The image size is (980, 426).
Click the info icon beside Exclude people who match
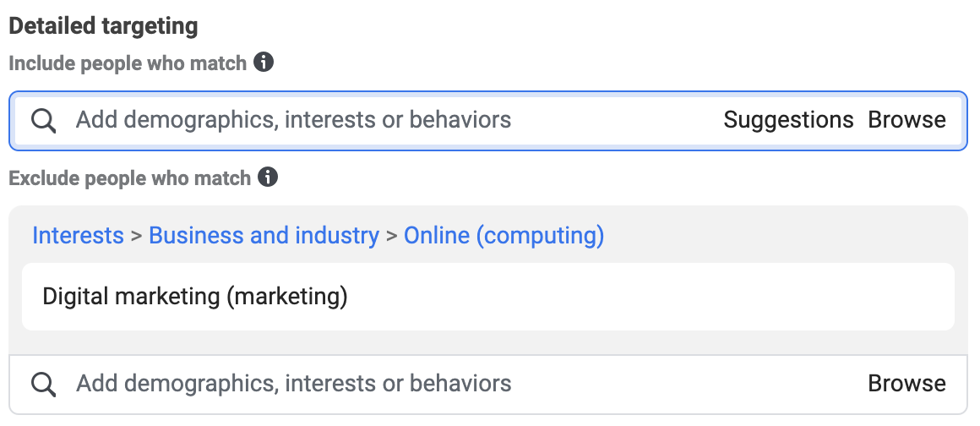[x=268, y=177]
